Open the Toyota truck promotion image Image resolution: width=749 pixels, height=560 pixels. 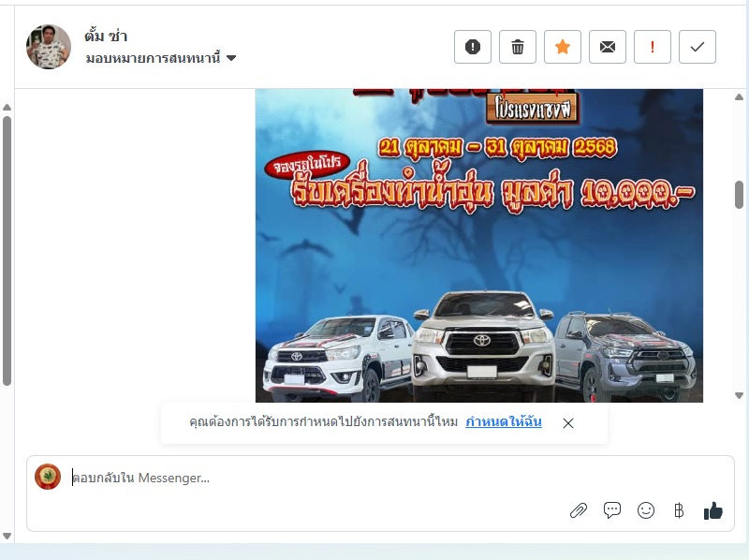(479, 245)
